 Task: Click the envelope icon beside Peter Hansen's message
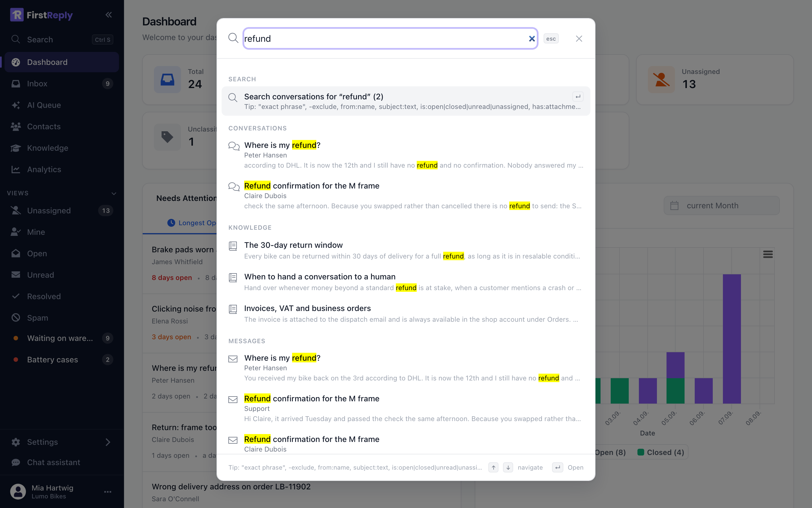pos(233,359)
